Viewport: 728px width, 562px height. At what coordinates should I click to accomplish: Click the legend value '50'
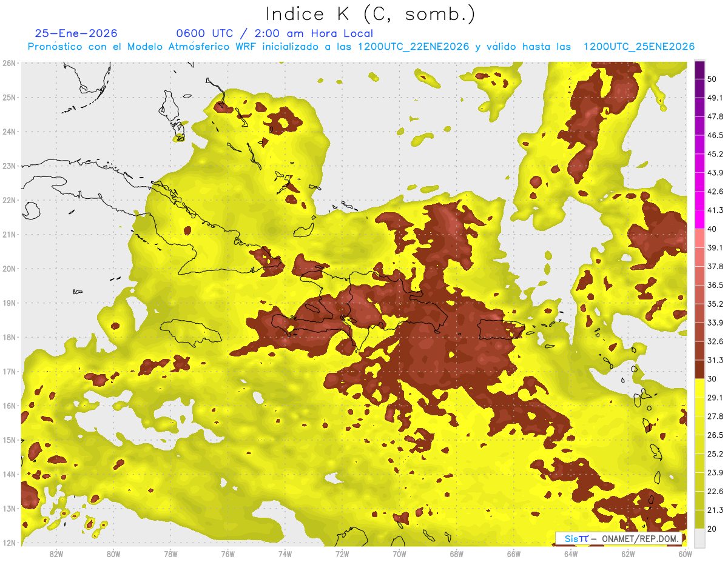pos(712,79)
